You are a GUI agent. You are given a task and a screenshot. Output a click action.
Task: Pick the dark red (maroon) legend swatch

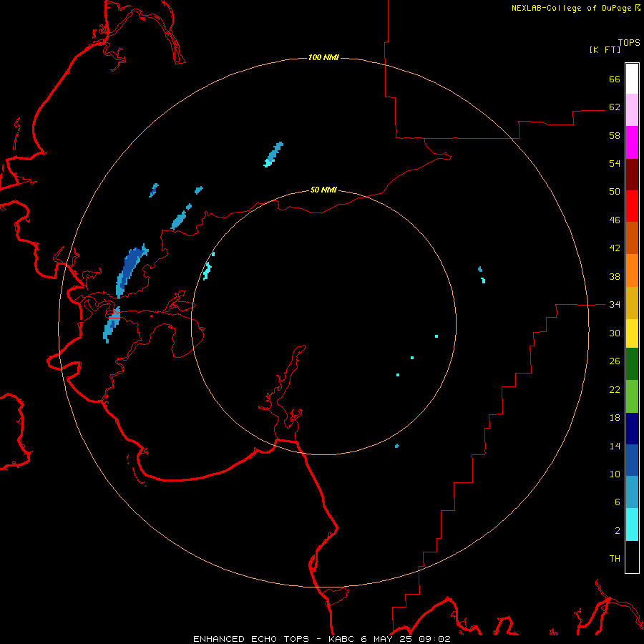(632, 175)
